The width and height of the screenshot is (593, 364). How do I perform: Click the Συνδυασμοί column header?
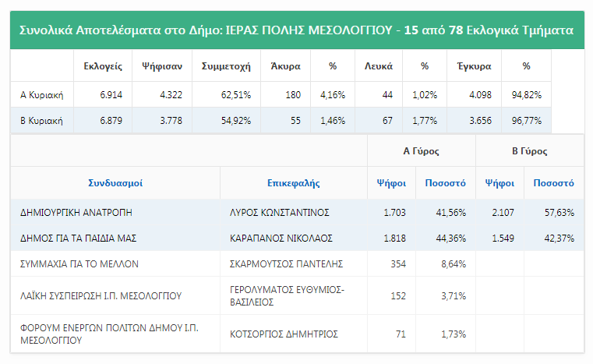coord(115,183)
